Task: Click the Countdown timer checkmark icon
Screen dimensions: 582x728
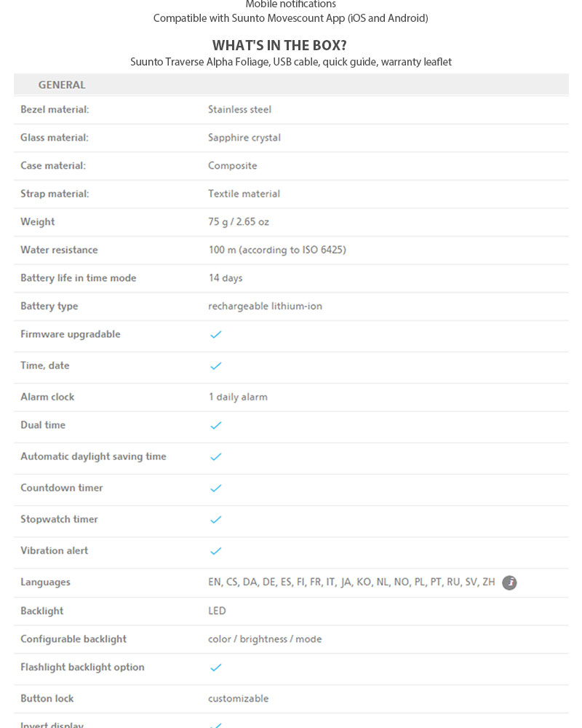Action: click(x=215, y=488)
